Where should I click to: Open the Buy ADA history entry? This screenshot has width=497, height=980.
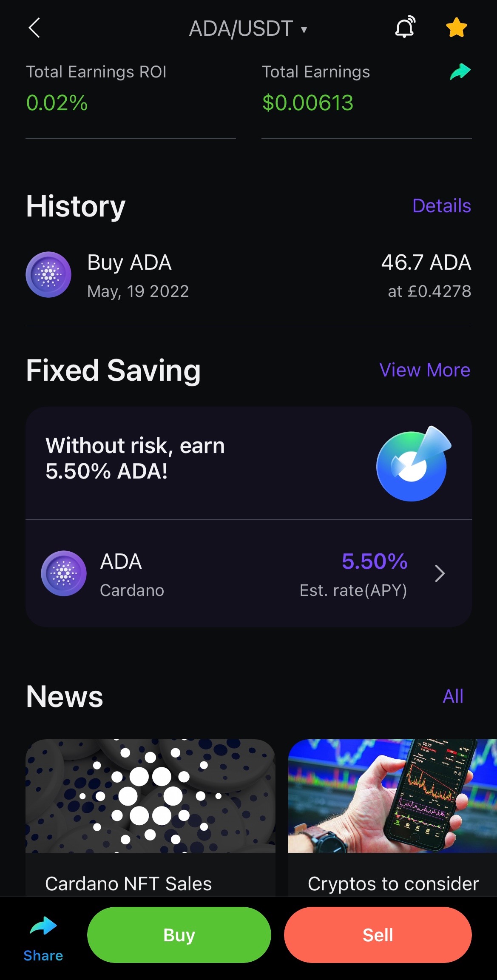(x=249, y=276)
